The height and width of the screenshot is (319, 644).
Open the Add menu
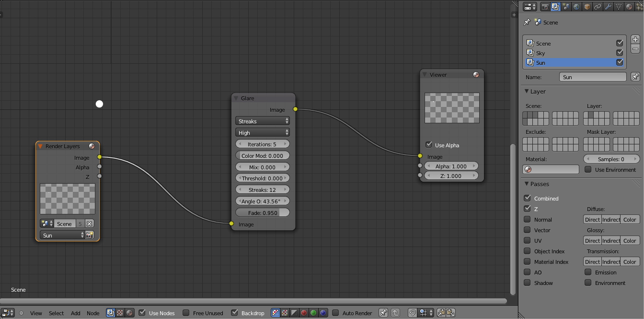(x=76, y=313)
